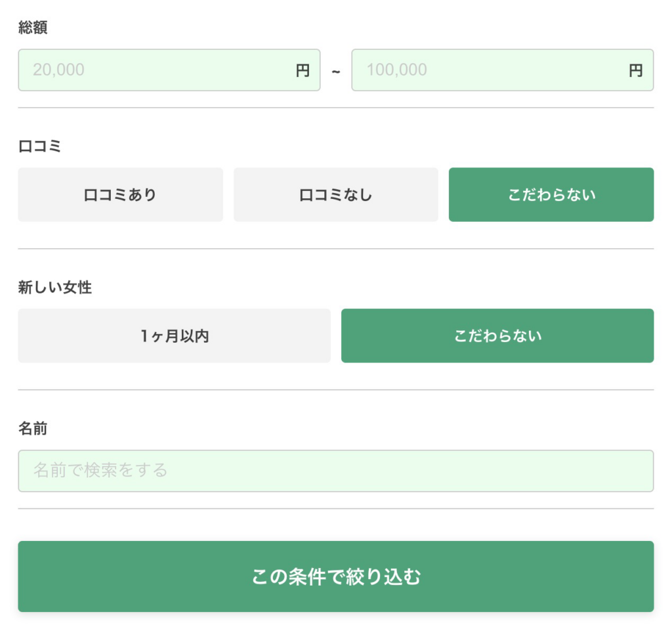Focus the 名前で検索をする search field
Screen dimensions: 672x629
[x=336, y=471]
